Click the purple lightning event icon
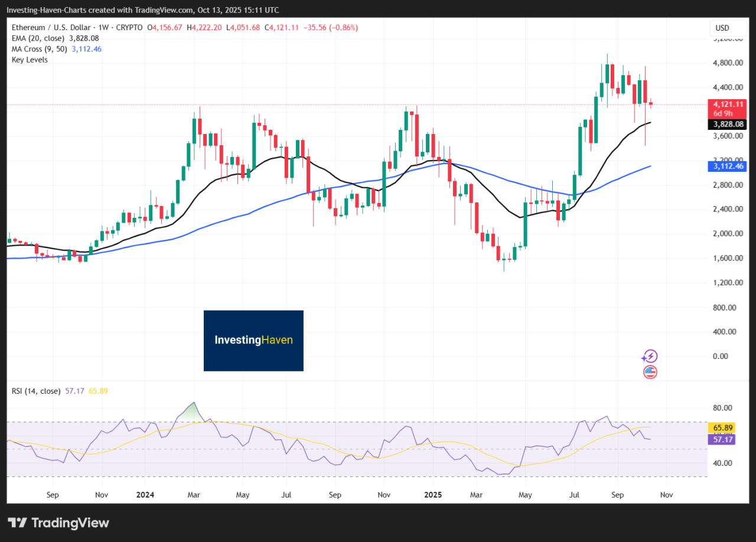756x542 pixels. pyautogui.click(x=650, y=355)
